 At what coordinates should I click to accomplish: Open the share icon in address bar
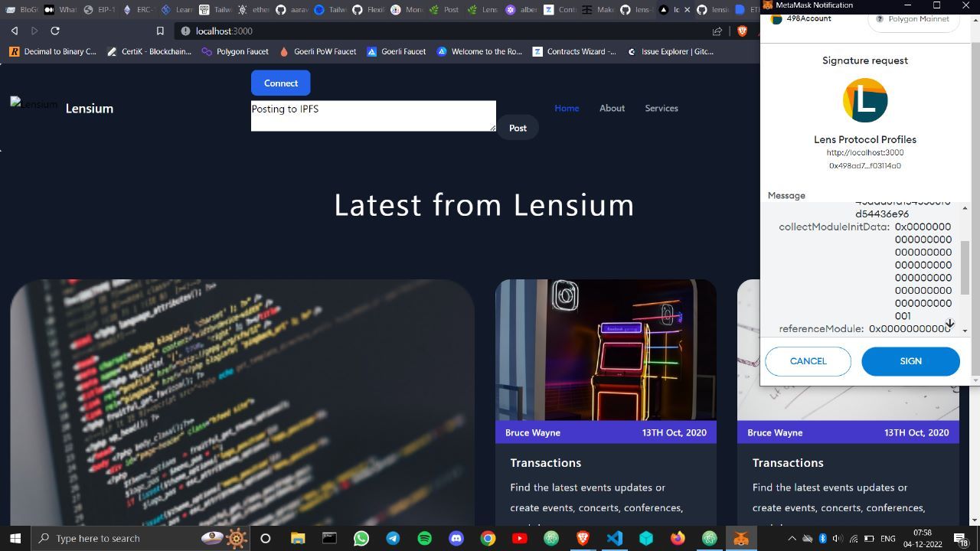pyautogui.click(x=717, y=31)
